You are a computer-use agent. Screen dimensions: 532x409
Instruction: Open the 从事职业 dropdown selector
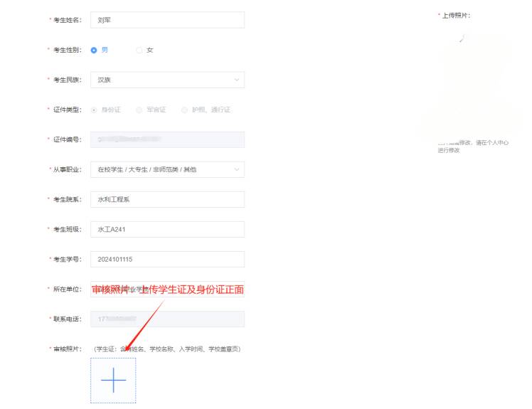click(x=167, y=169)
